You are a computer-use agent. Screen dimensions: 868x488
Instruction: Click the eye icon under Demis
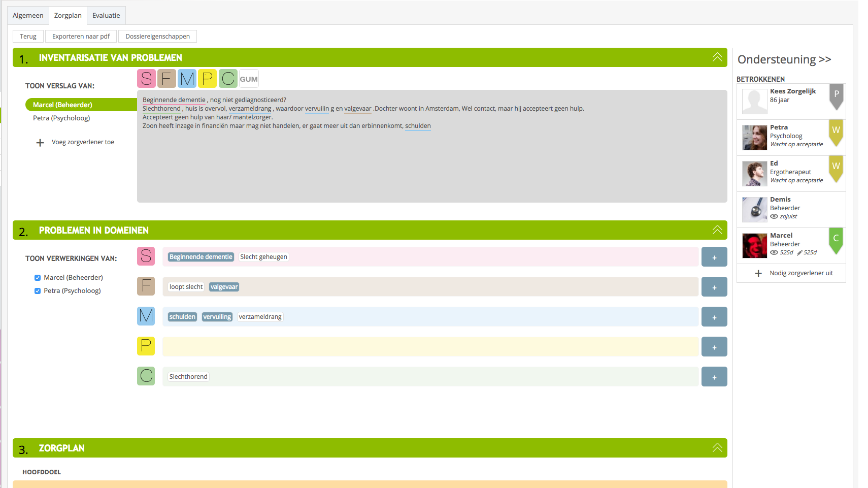774,216
